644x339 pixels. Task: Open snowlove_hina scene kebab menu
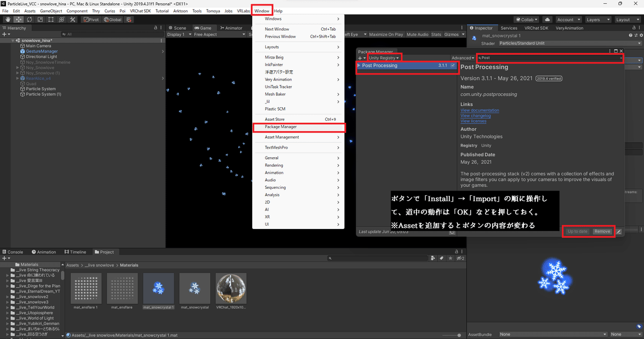[162, 40]
